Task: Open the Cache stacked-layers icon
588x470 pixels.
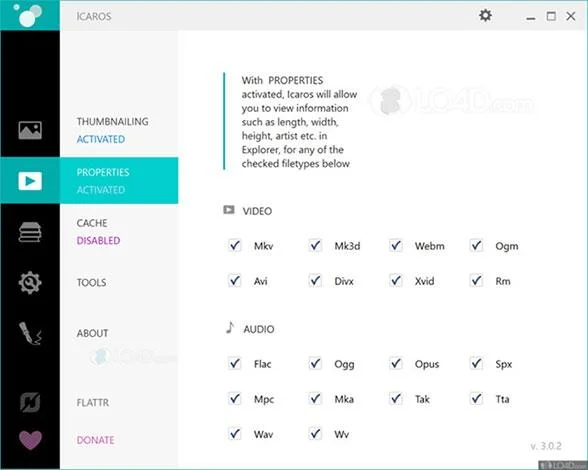Action: click(30, 232)
